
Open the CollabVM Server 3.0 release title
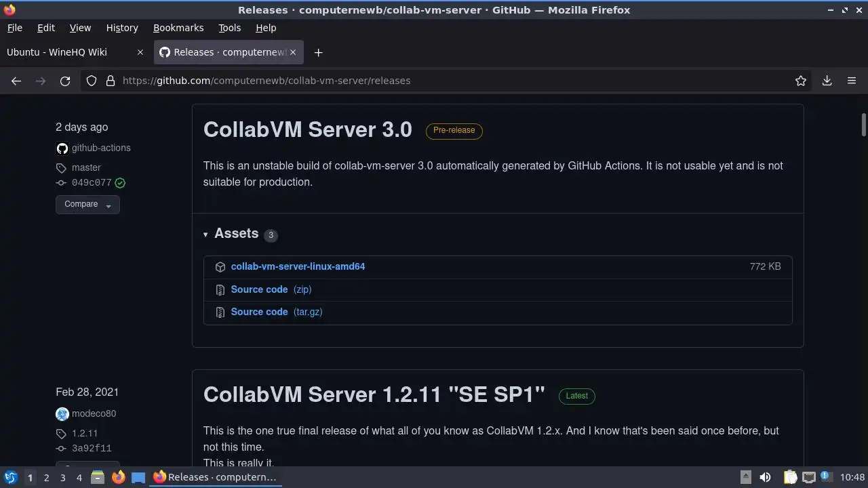(308, 129)
